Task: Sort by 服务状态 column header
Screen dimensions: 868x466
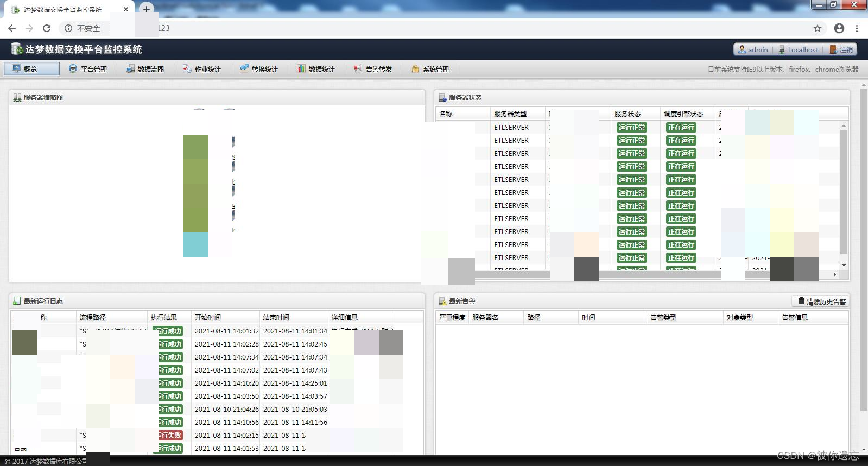Action: coord(636,114)
